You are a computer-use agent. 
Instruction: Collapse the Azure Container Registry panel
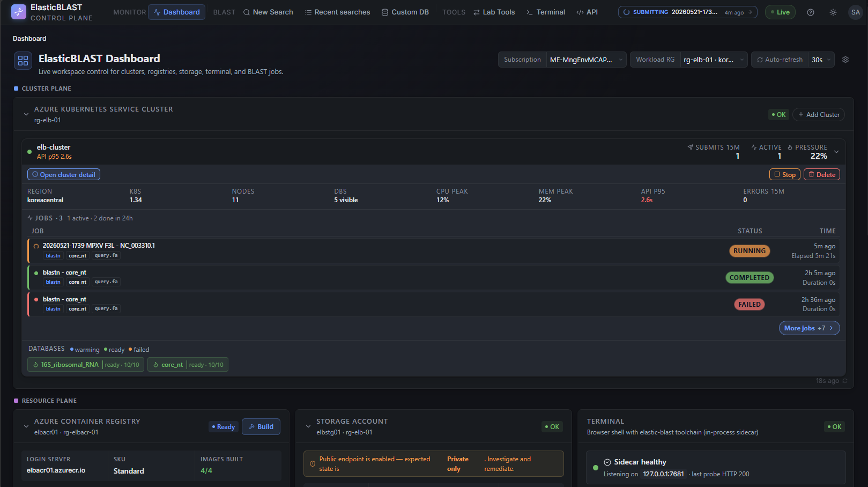[26, 426]
